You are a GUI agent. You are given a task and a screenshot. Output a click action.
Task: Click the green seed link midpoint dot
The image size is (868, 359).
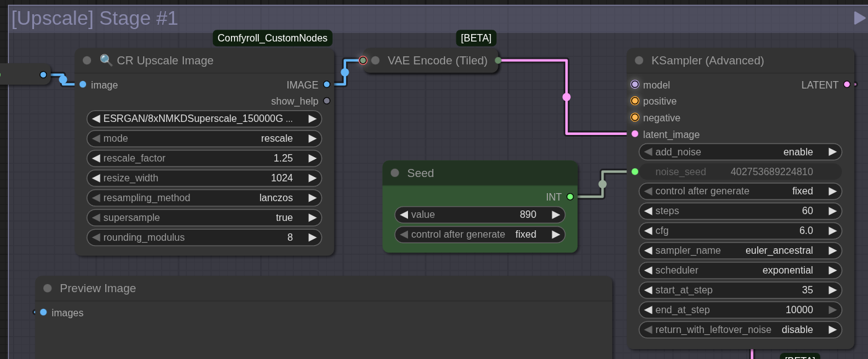[x=602, y=184]
